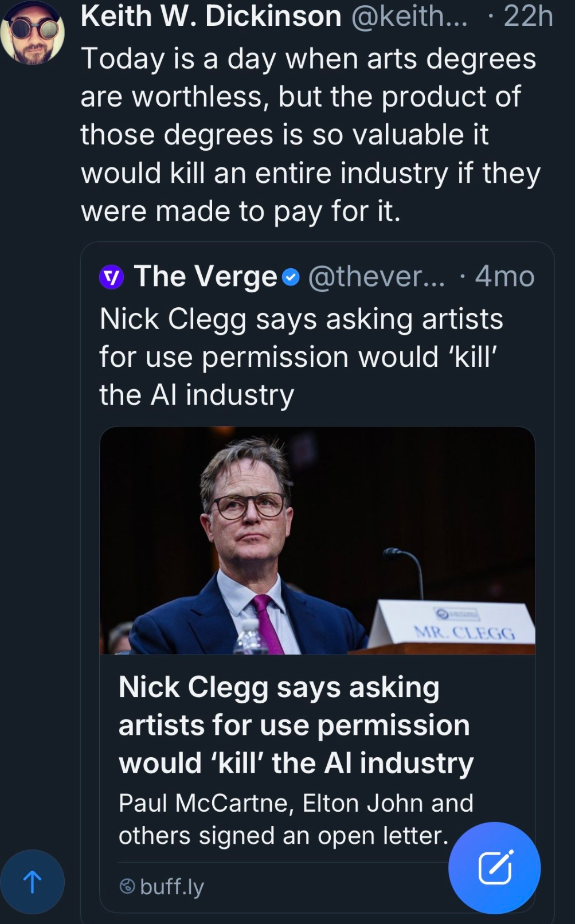Click the Keith W. Dickinson display name

(x=211, y=16)
